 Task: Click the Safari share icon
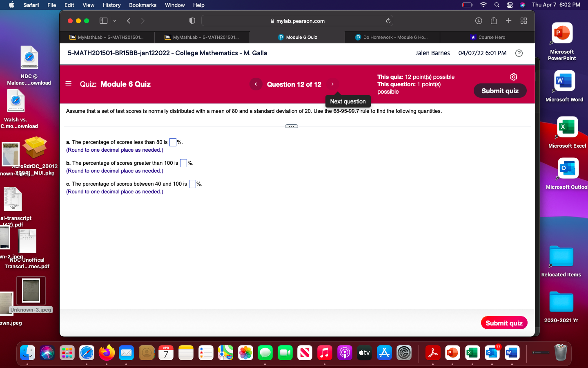tap(494, 20)
